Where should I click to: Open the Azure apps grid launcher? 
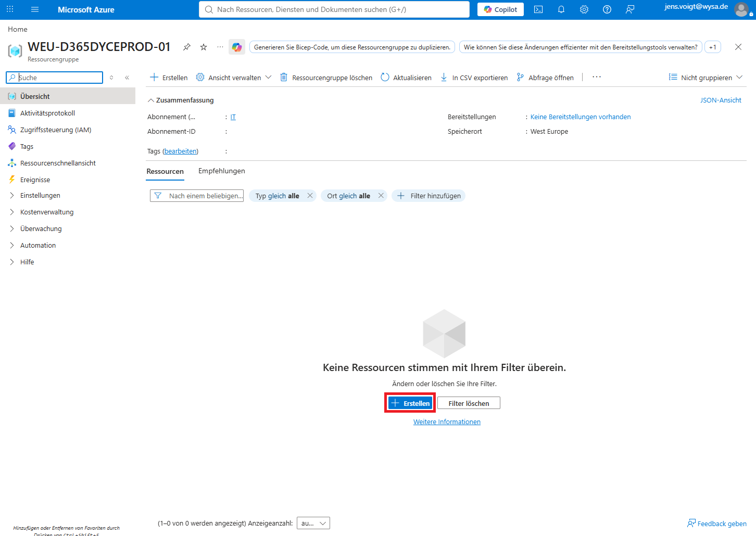point(10,9)
